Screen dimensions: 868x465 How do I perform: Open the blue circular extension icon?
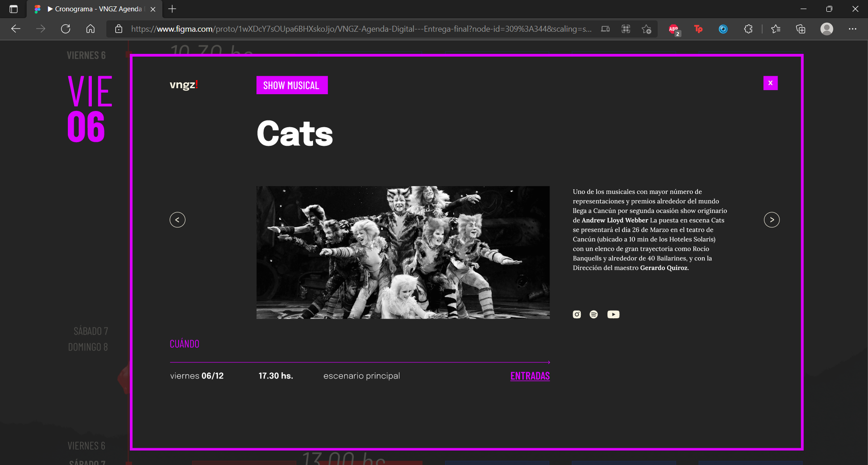pos(723,29)
